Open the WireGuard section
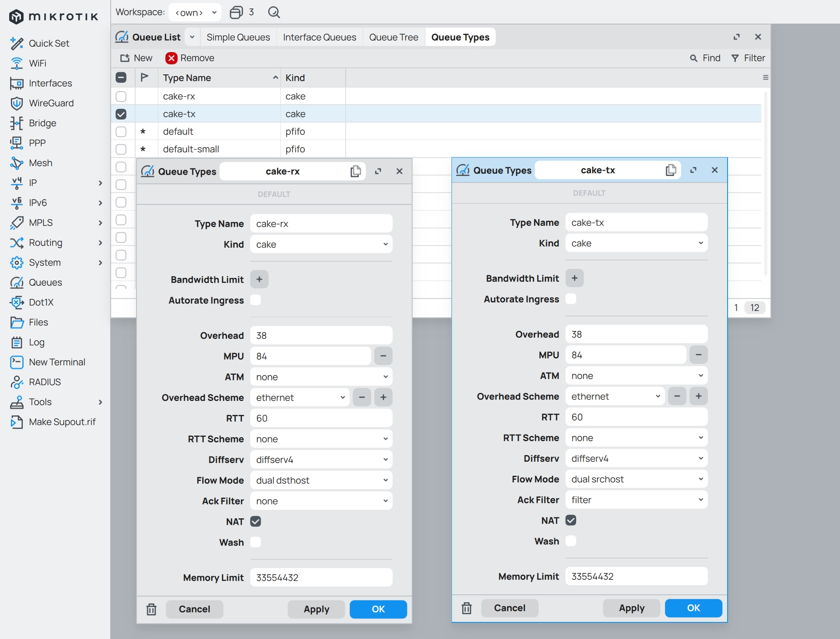Image resolution: width=840 pixels, height=639 pixels. pos(51,103)
